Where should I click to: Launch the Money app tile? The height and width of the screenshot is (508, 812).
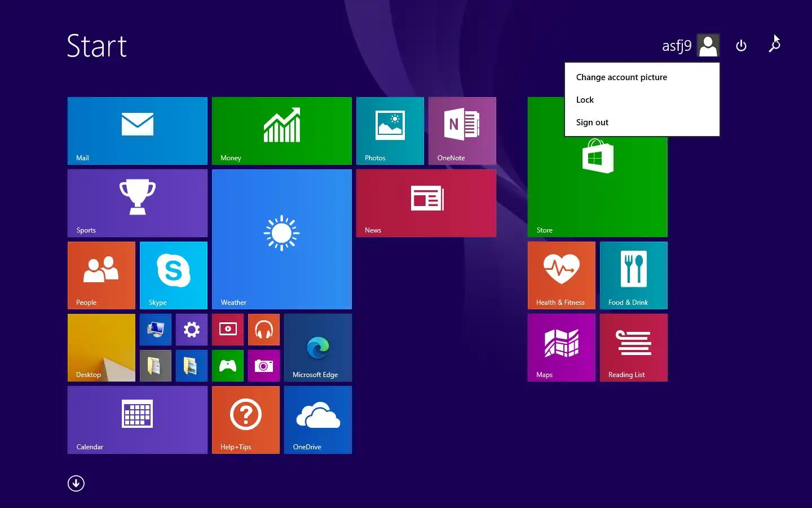(x=282, y=131)
